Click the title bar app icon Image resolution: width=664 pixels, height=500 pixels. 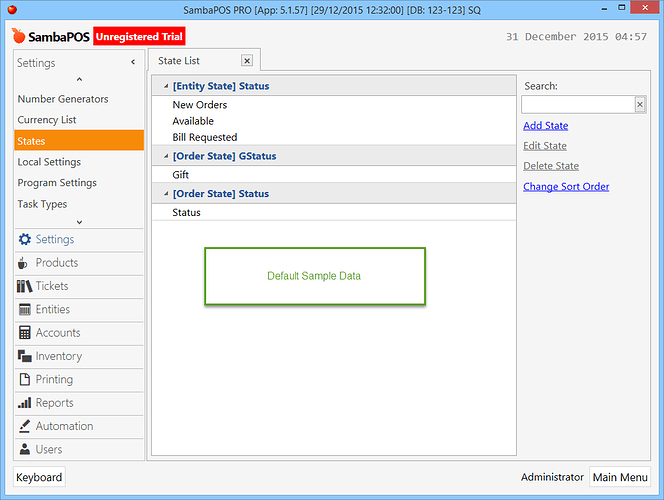[12, 9]
